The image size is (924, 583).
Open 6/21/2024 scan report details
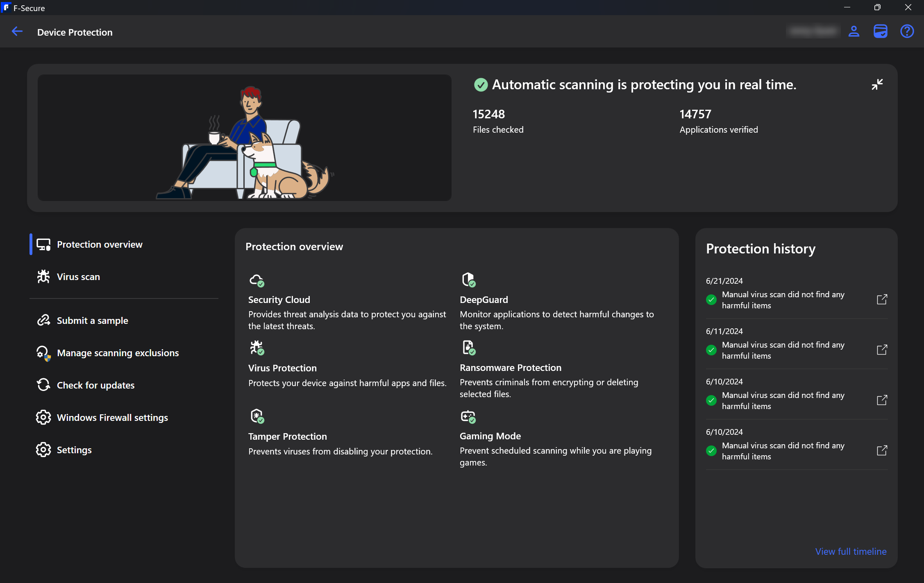[x=882, y=300]
